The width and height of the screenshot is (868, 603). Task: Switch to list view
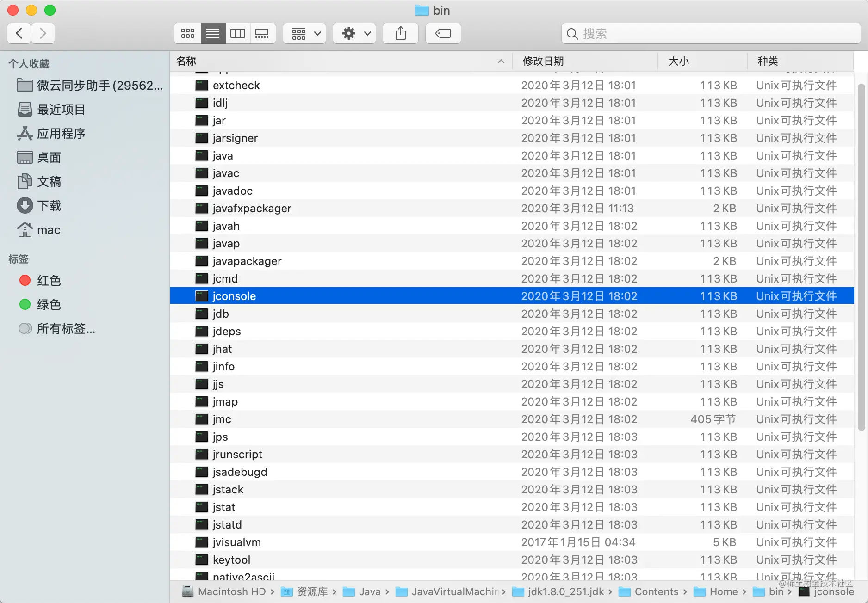click(213, 33)
